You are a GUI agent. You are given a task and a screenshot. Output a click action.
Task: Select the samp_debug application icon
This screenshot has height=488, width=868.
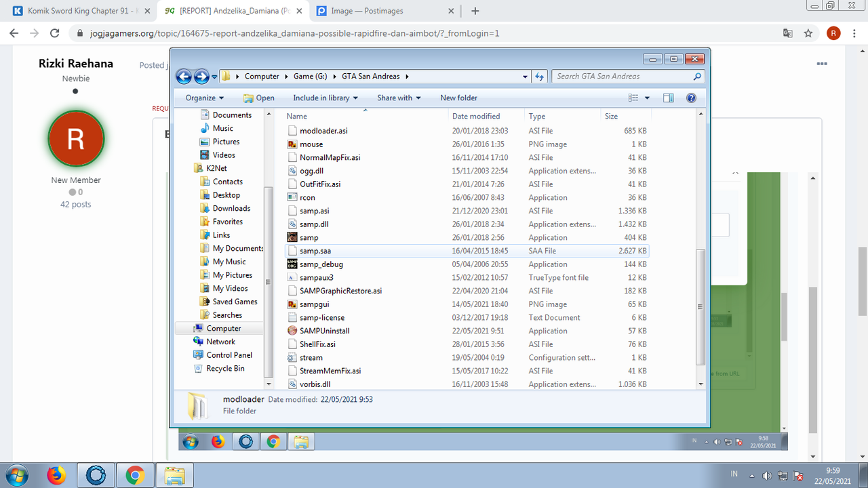coord(292,264)
